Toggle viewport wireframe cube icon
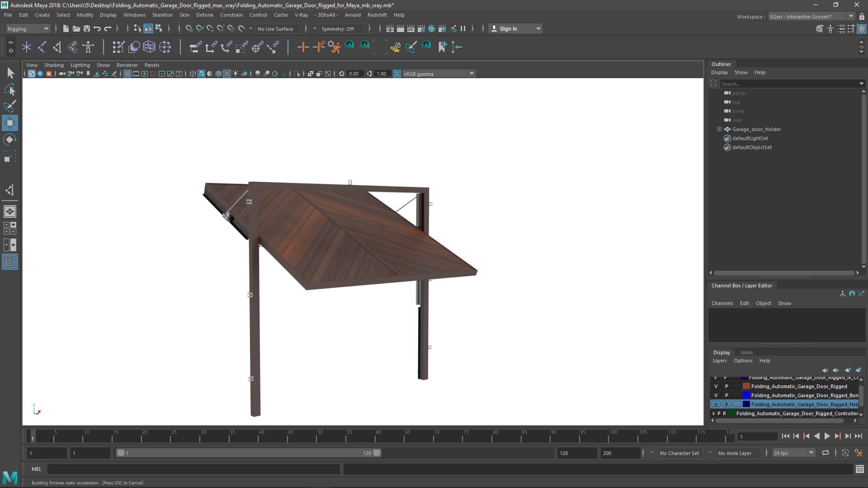This screenshot has width=868, height=488. (193, 74)
